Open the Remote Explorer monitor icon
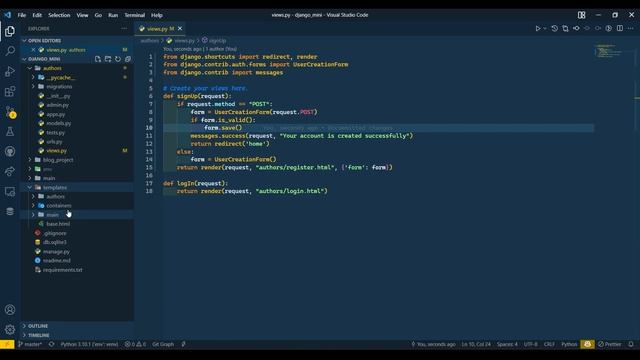The image size is (640, 360). pos(10,191)
